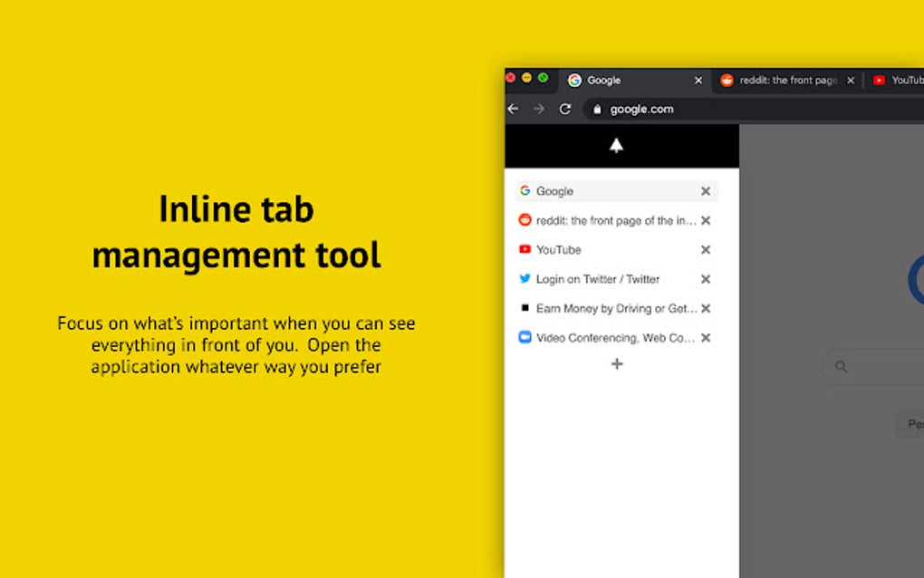Screen dimensions: 924x578
Task: Open a new tab with the plus icon
Action: tap(617, 364)
